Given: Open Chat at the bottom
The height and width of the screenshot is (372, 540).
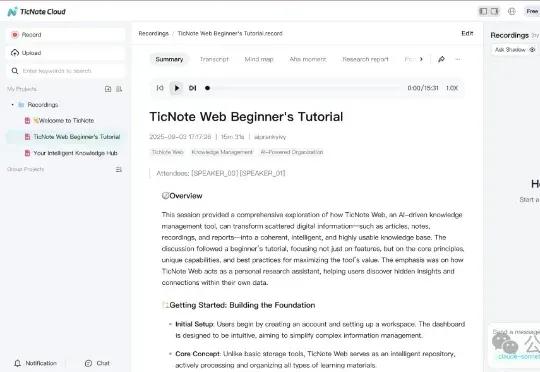Looking at the screenshot, I should (97, 363).
